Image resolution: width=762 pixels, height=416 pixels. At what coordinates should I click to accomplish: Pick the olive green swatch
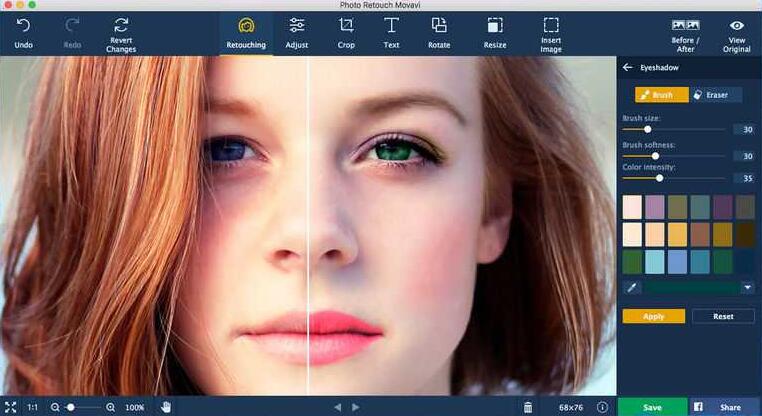(677, 207)
